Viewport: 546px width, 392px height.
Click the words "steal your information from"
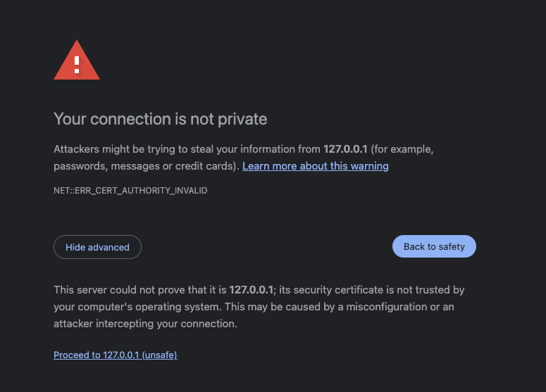tap(260, 149)
